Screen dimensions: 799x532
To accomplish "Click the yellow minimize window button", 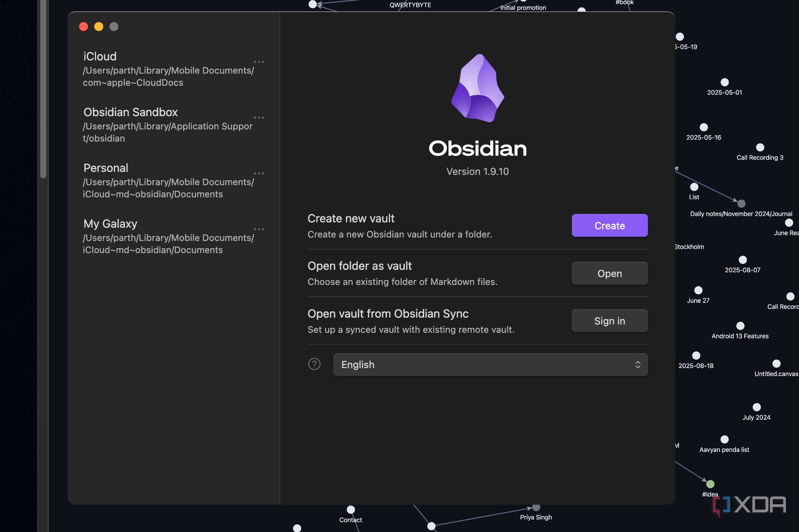I will coord(99,27).
